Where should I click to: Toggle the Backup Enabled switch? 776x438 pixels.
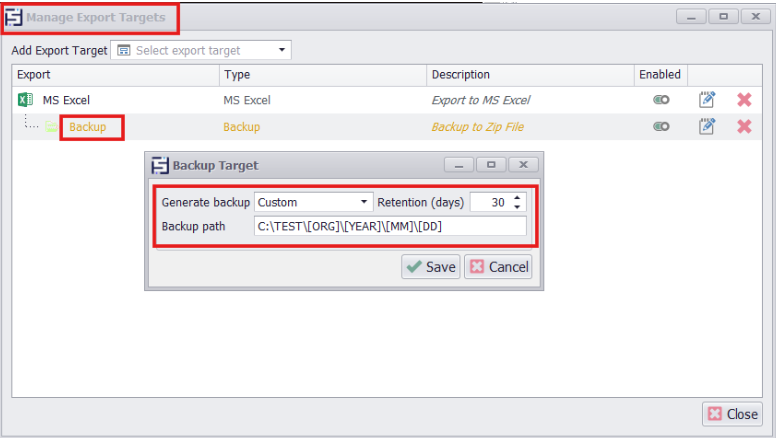pos(660,127)
